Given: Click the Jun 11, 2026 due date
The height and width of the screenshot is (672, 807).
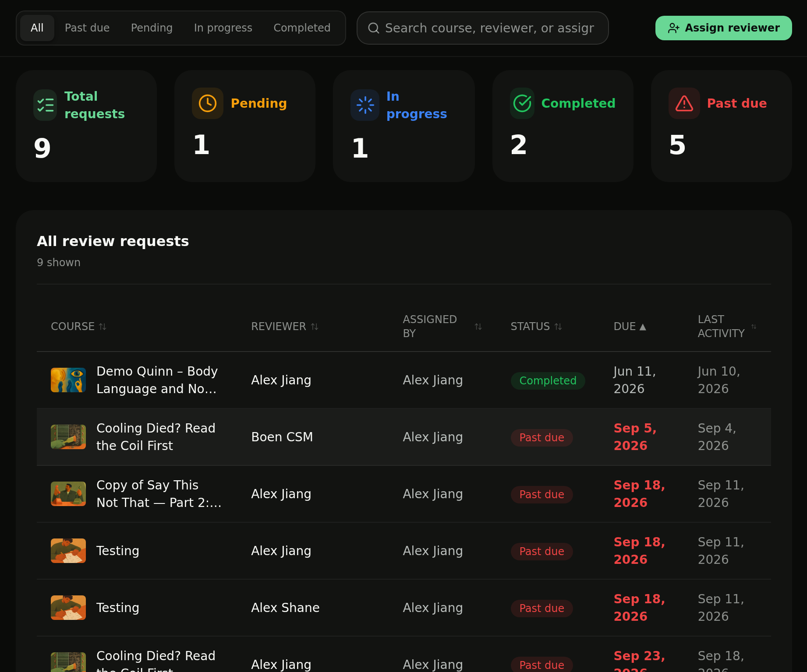Looking at the screenshot, I should [x=635, y=380].
